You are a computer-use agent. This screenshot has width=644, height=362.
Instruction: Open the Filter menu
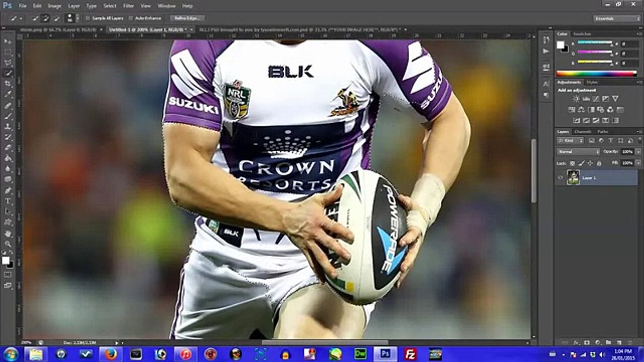point(128,6)
